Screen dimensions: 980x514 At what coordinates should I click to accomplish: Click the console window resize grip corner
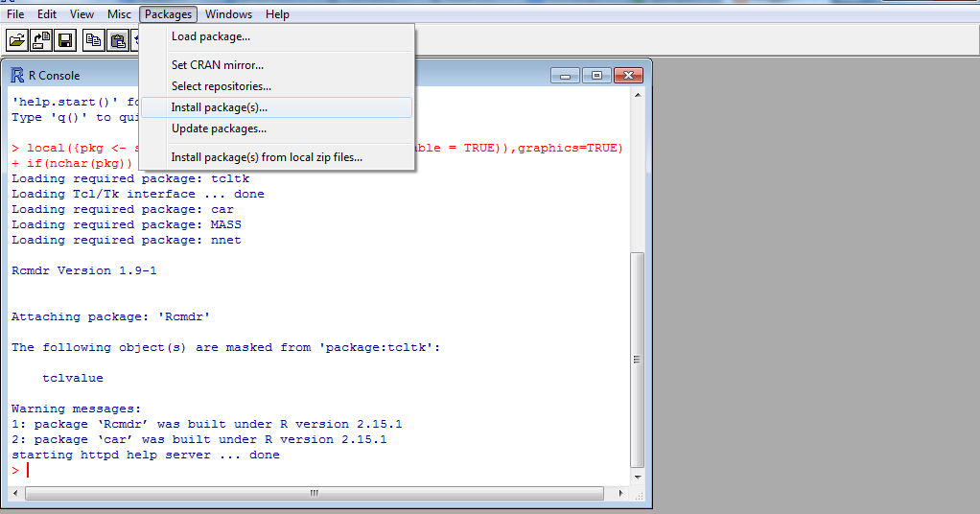point(639,495)
